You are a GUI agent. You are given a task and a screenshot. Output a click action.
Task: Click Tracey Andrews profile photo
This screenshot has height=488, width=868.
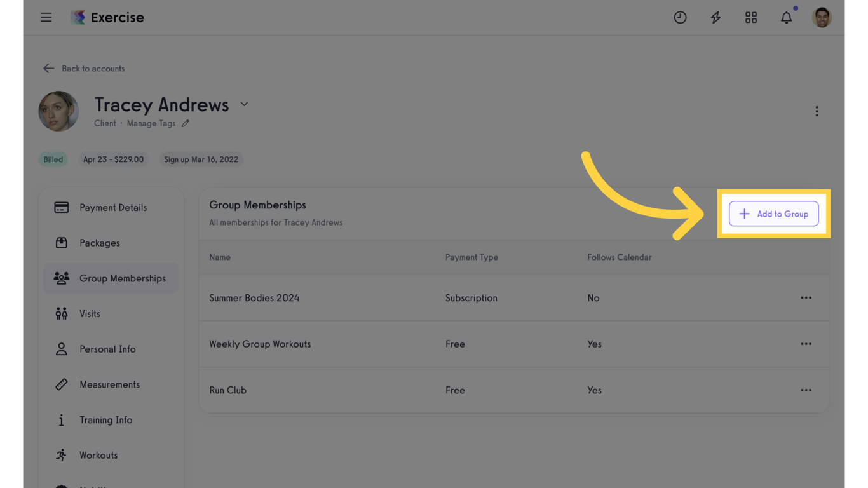point(58,111)
